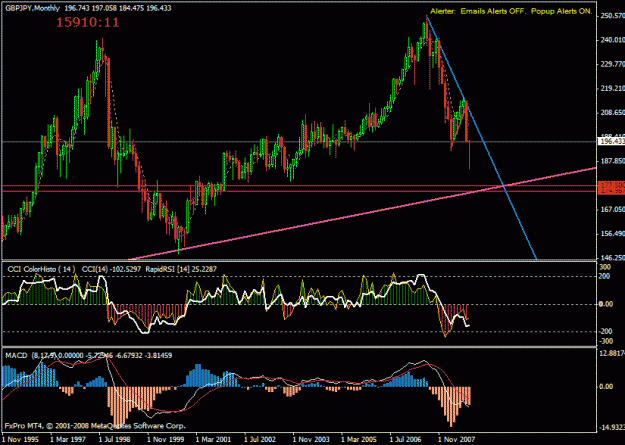Click the 1 Mar 2005 date label
The image size is (625, 445).
360,439
